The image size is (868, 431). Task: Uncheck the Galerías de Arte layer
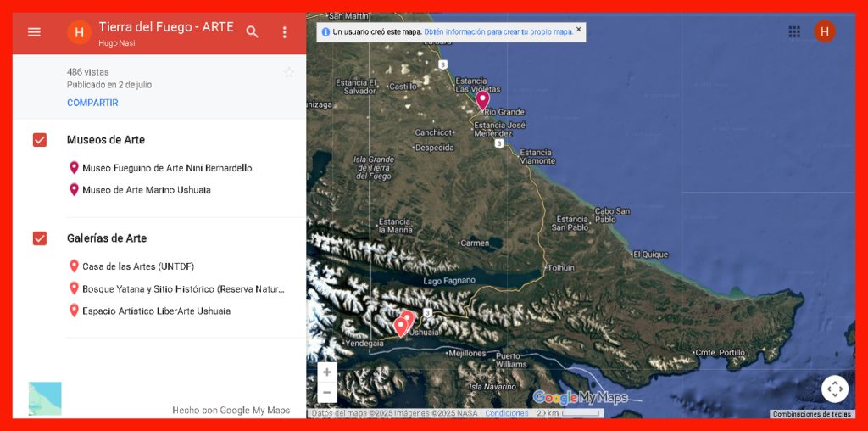pyautogui.click(x=40, y=238)
